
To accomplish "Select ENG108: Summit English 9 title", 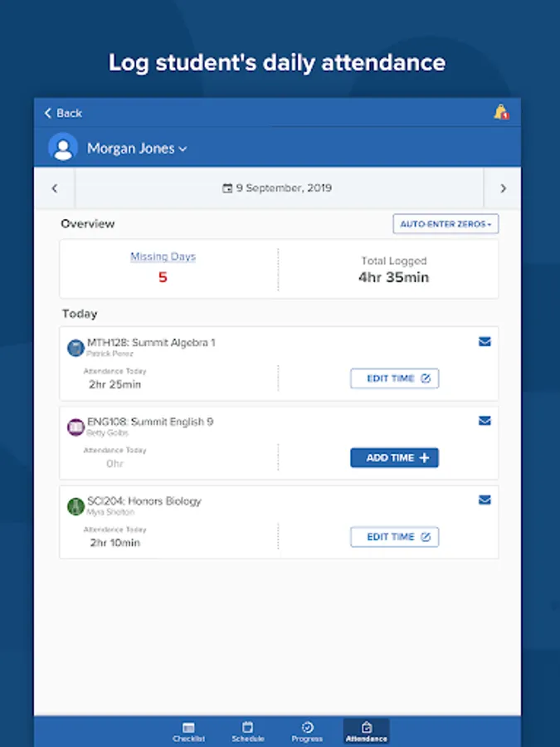I will (x=150, y=422).
